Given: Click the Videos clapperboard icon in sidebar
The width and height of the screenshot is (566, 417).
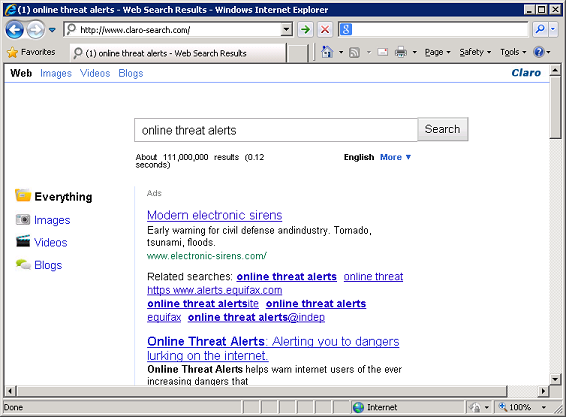Looking at the screenshot, I should click(x=23, y=241).
